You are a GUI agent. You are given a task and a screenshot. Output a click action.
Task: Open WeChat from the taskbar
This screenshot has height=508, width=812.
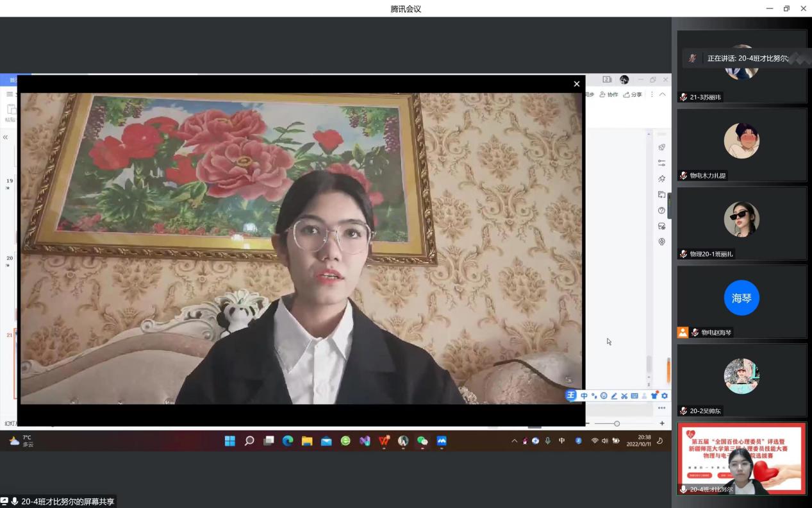pyautogui.click(x=422, y=441)
